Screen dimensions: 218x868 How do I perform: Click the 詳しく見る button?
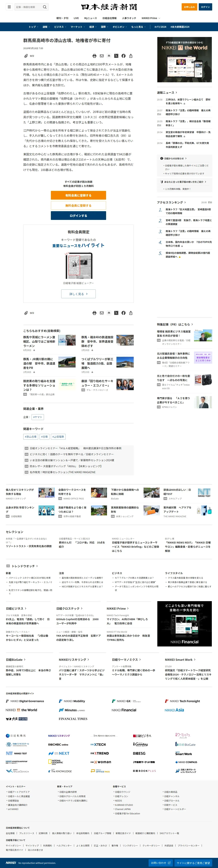(78, 294)
